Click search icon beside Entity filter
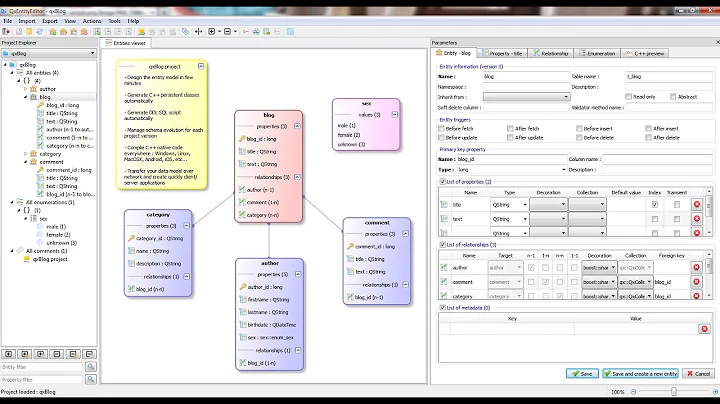This screenshot has width=720, height=404. coord(91,367)
